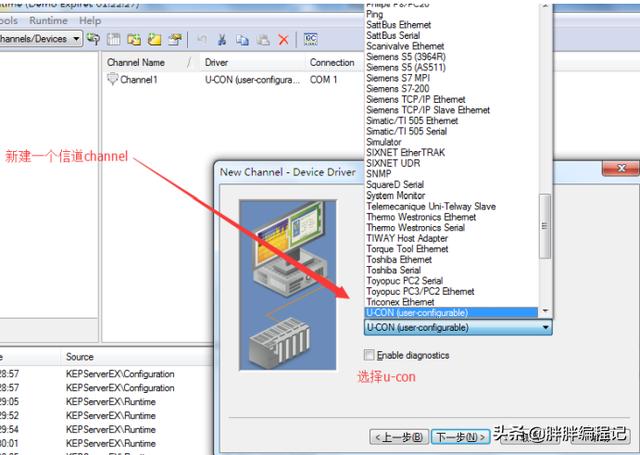Open the Channels/Devices view dropdown

click(x=76, y=39)
